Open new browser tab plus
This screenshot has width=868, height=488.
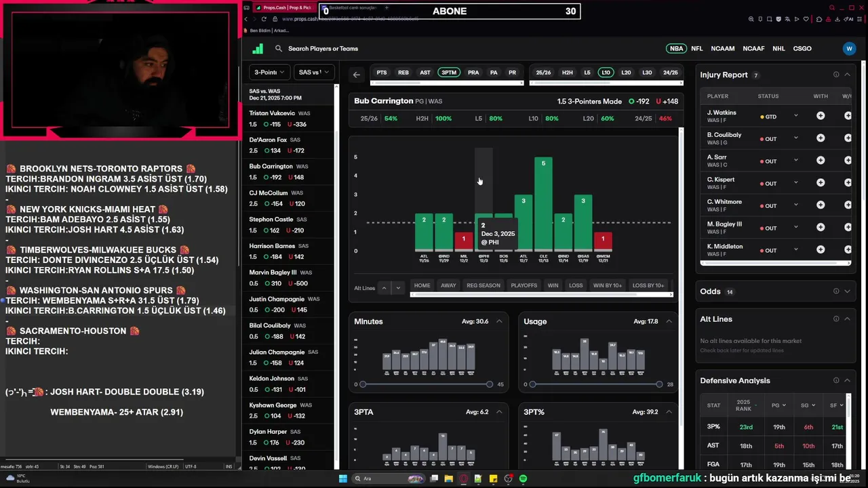387,7
